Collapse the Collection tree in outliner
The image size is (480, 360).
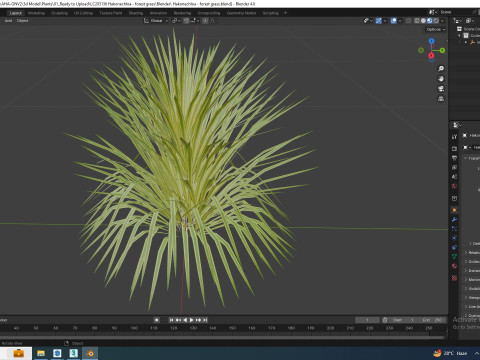(459, 35)
